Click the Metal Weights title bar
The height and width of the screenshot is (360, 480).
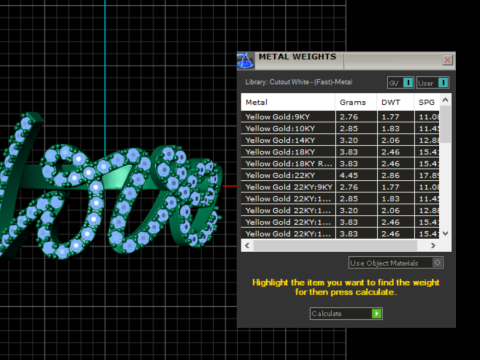(347, 60)
